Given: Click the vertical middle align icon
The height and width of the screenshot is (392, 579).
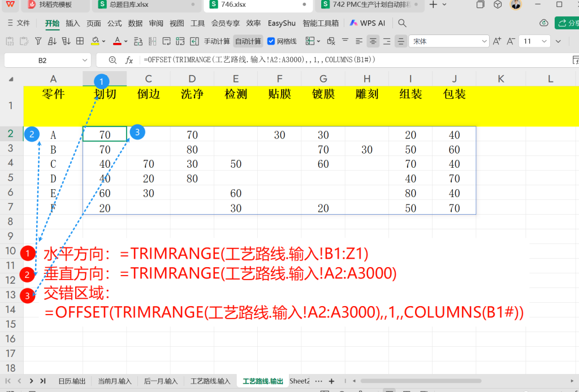Looking at the screenshot, I should tap(401, 41).
